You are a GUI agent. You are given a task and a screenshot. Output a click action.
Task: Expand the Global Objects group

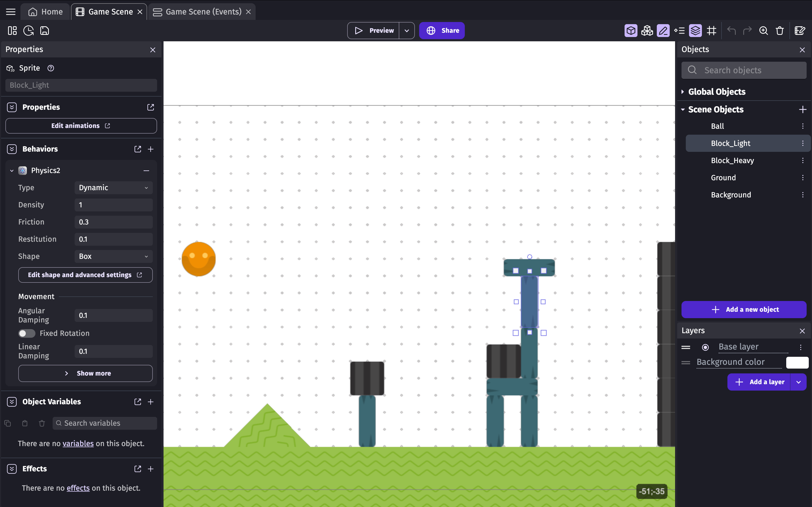coord(683,91)
